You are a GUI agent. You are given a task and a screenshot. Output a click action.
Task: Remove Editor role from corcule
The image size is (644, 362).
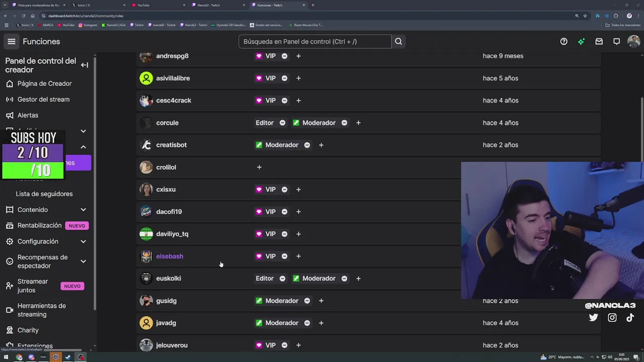282,123
